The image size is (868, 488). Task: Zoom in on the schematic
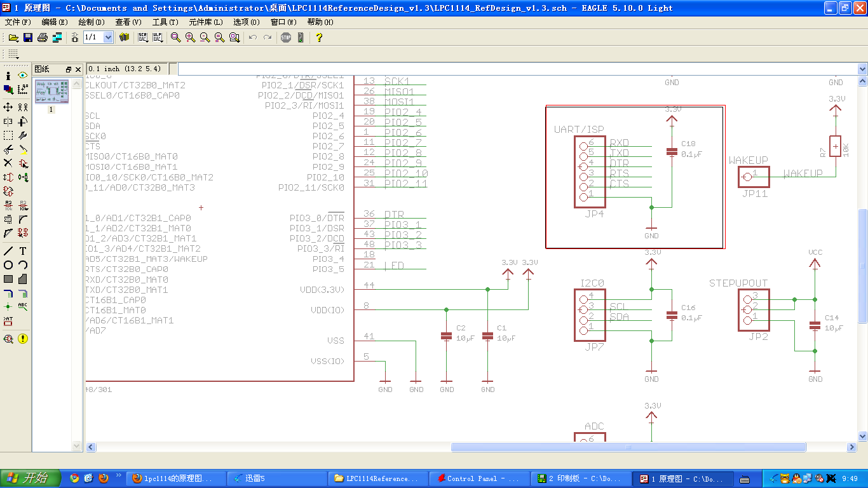pyautogui.click(x=191, y=37)
